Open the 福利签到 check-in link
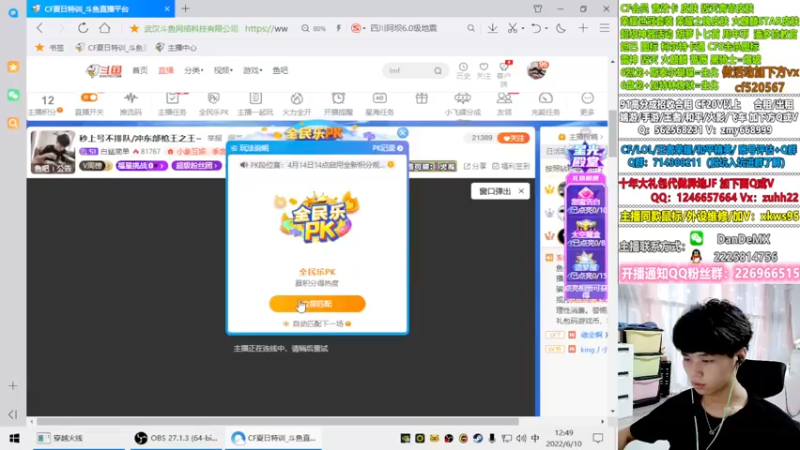Screen dimensions: 800x450 pyautogui.click(x=511, y=166)
